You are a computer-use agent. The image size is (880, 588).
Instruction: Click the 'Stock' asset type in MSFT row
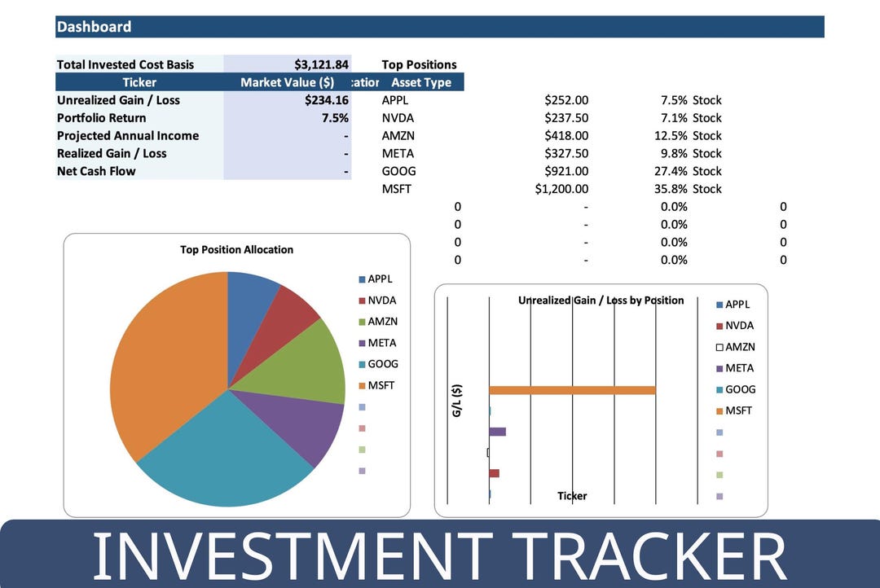point(707,189)
